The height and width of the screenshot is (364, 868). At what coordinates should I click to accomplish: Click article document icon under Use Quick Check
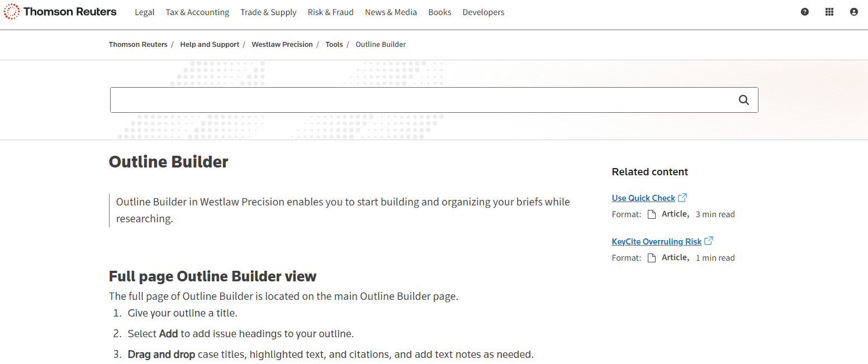652,214
